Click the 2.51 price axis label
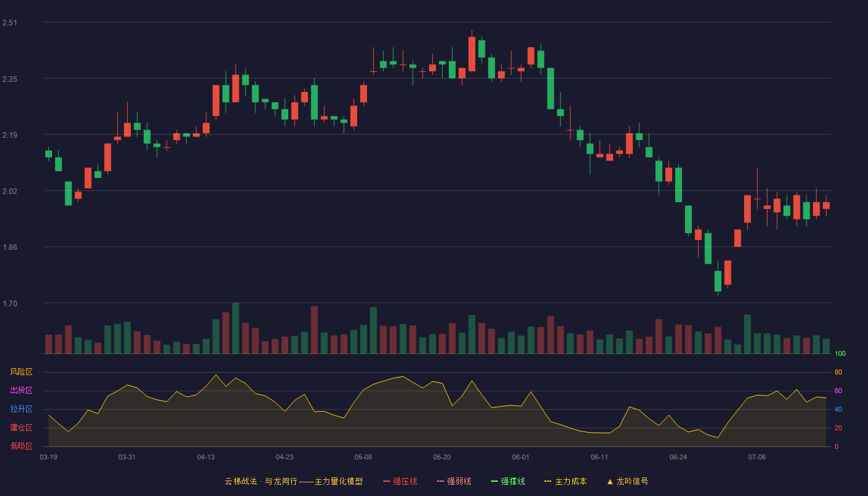The image size is (868, 496). coord(10,23)
